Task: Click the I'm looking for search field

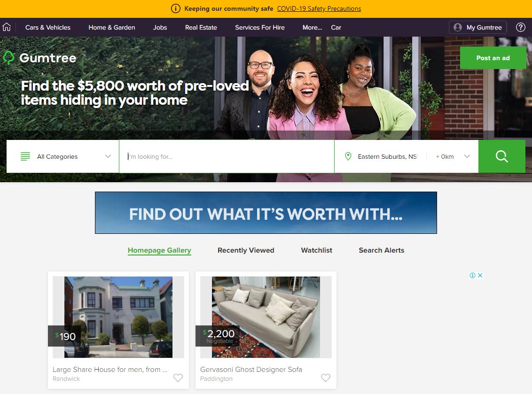Action: pyautogui.click(x=227, y=156)
